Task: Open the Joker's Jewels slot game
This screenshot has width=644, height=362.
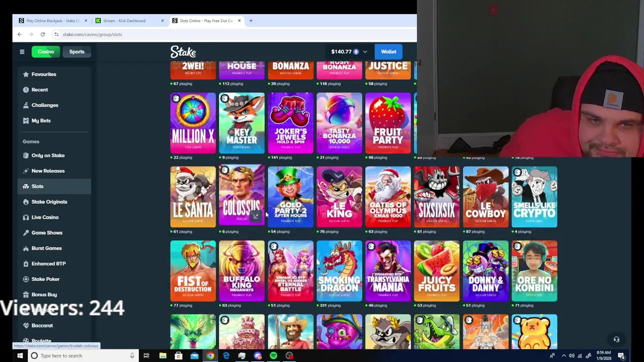Action: (291, 123)
